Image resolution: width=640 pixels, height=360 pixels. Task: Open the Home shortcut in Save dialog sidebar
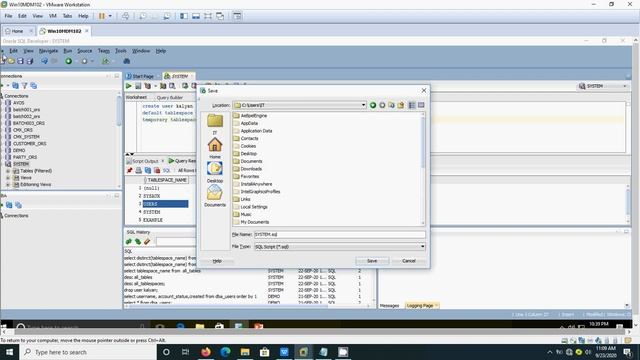click(215, 148)
